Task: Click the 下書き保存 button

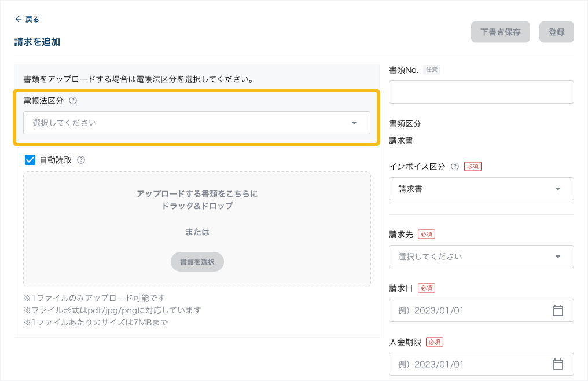Action: (501, 32)
